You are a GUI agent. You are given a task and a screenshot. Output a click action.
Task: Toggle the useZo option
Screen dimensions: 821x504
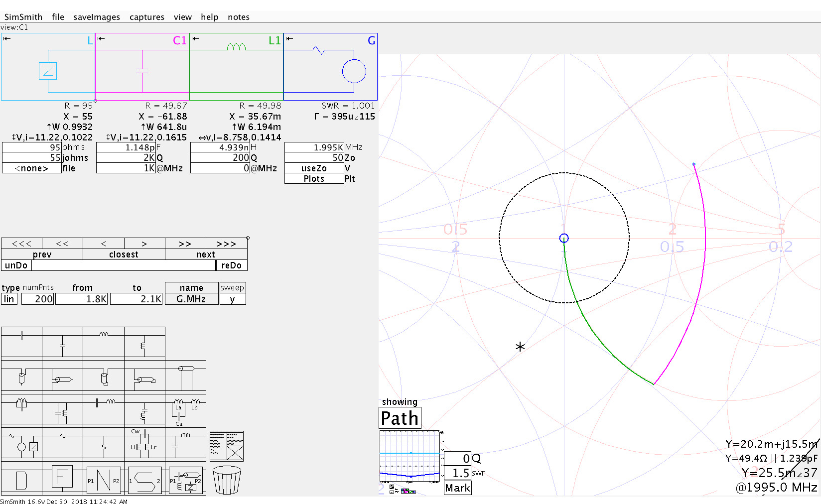click(x=314, y=168)
